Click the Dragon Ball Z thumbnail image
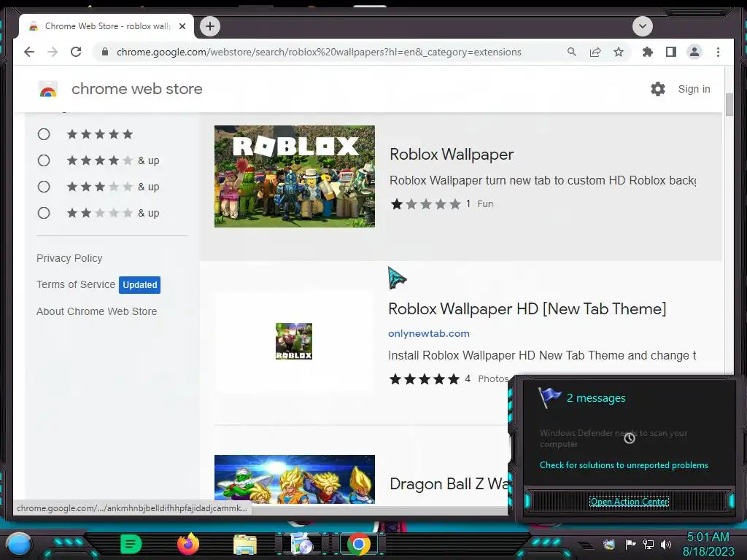747x560 pixels. (x=295, y=479)
